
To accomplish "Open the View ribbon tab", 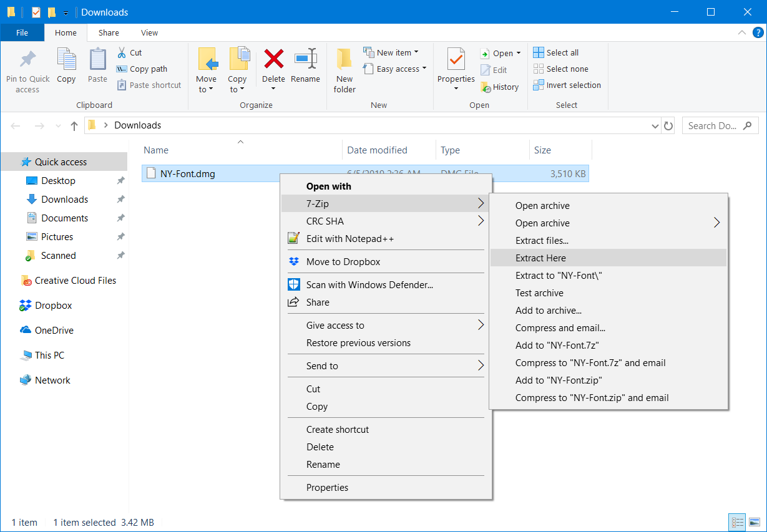I will [x=149, y=33].
